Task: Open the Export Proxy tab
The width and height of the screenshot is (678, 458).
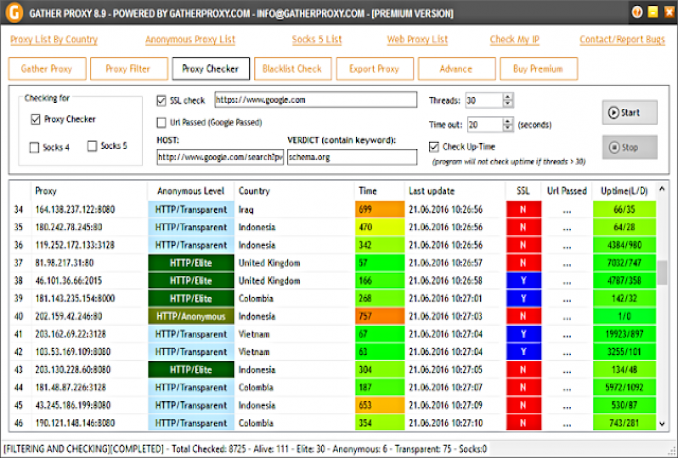Action: point(373,69)
